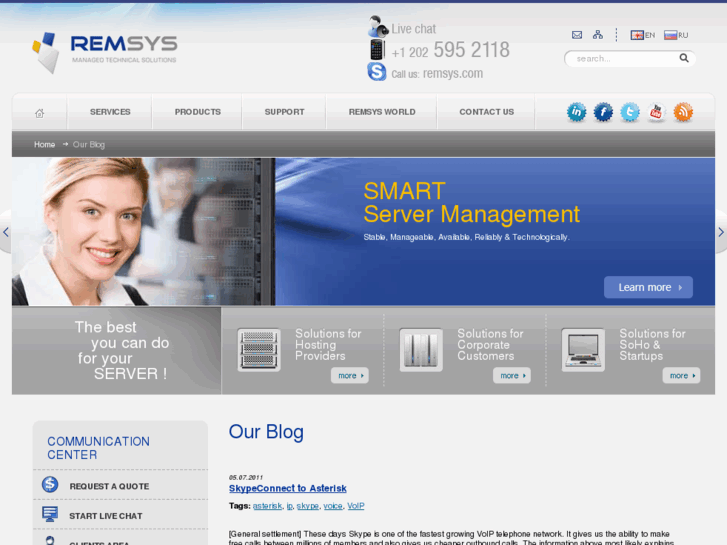Click the Start Live Chat monitor icon
The width and height of the screenshot is (727, 545).
click(x=50, y=514)
